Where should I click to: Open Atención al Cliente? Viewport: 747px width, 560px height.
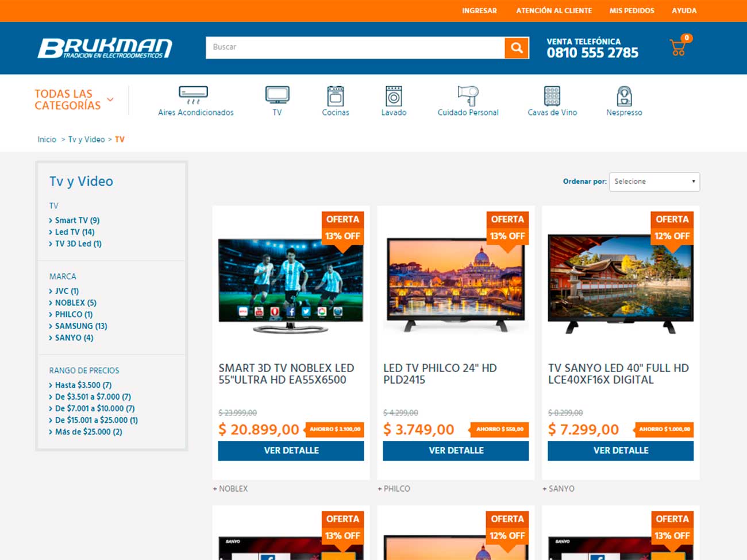pos(554,11)
